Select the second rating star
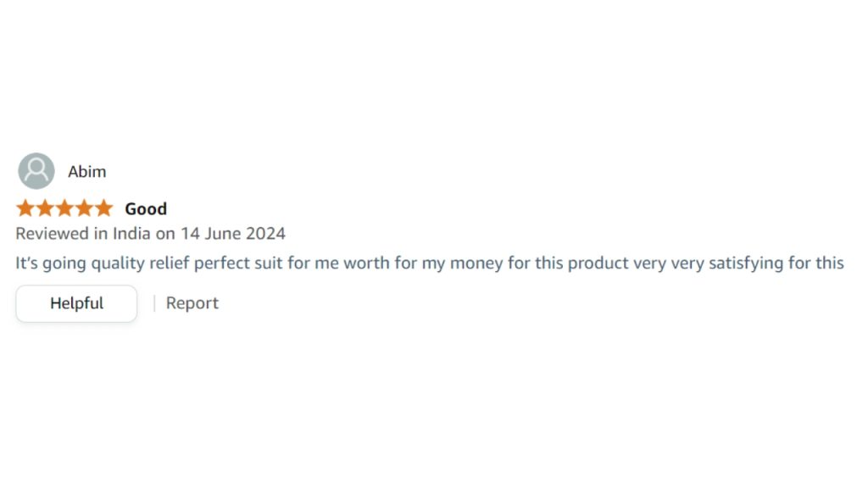Screen dimensions: 868x488 coord(45,208)
